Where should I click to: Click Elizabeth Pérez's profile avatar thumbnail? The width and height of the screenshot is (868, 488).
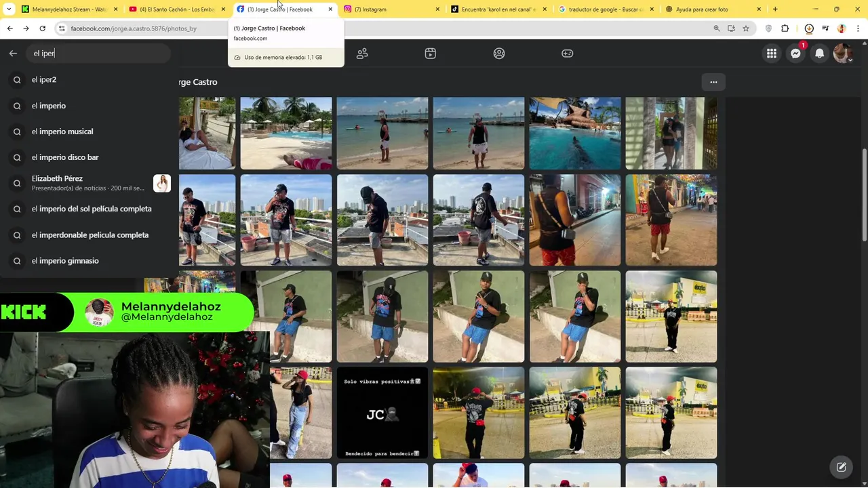pos(162,183)
